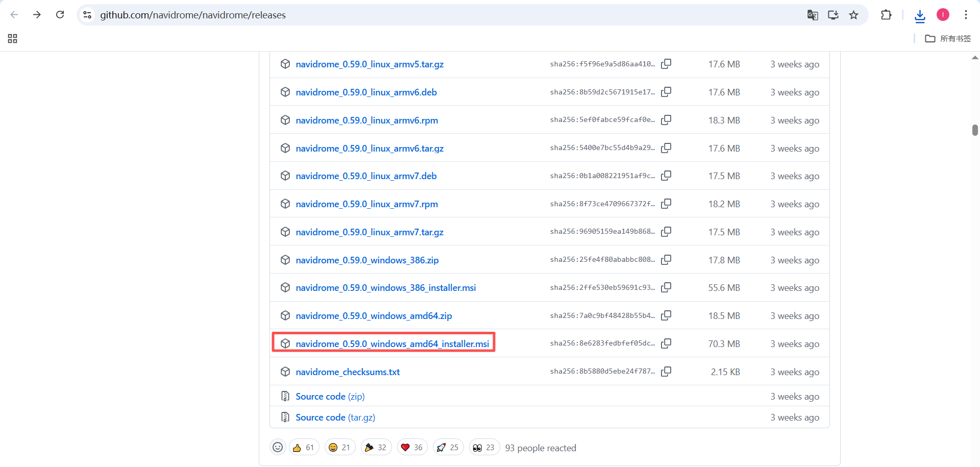Copy SHA256 for windows_amd64_installer.msi
This screenshot has height=467, width=980.
pyautogui.click(x=666, y=344)
